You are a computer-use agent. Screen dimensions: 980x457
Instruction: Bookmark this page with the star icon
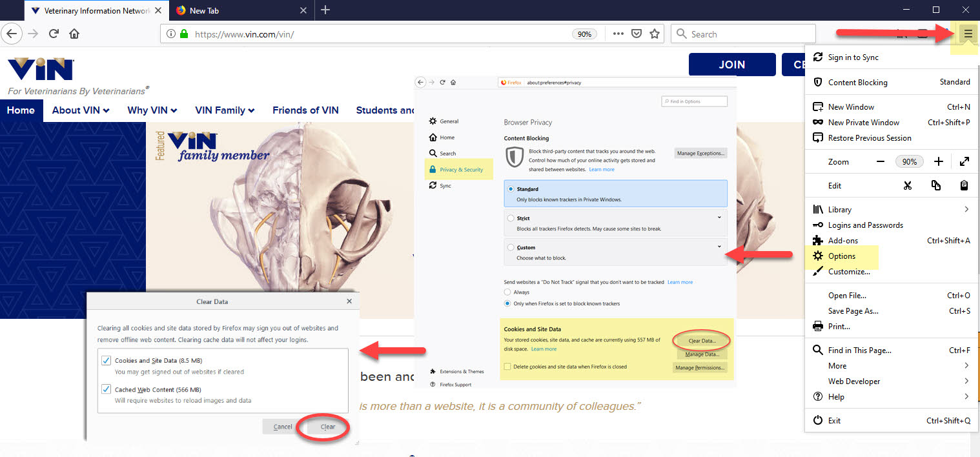tap(655, 34)
